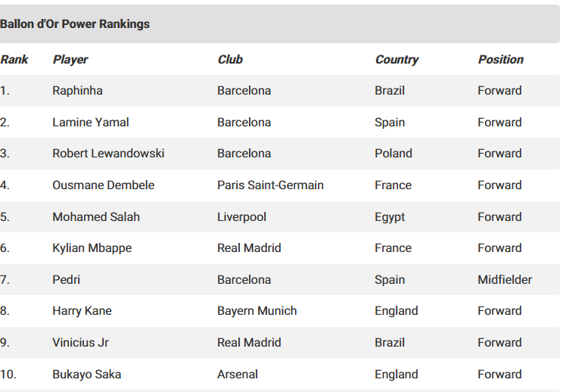563x392 pixels.
Task: Click Pedri's Midfielder position cell
Action: click(505, 280)
